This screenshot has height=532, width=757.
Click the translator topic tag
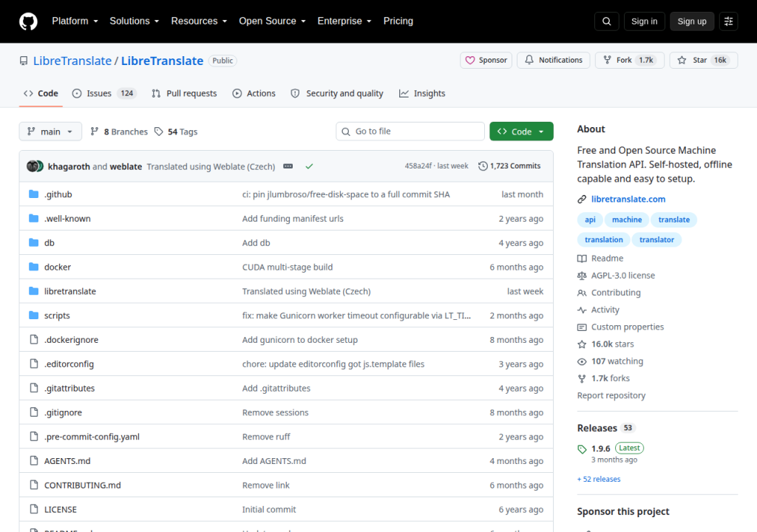656,239
